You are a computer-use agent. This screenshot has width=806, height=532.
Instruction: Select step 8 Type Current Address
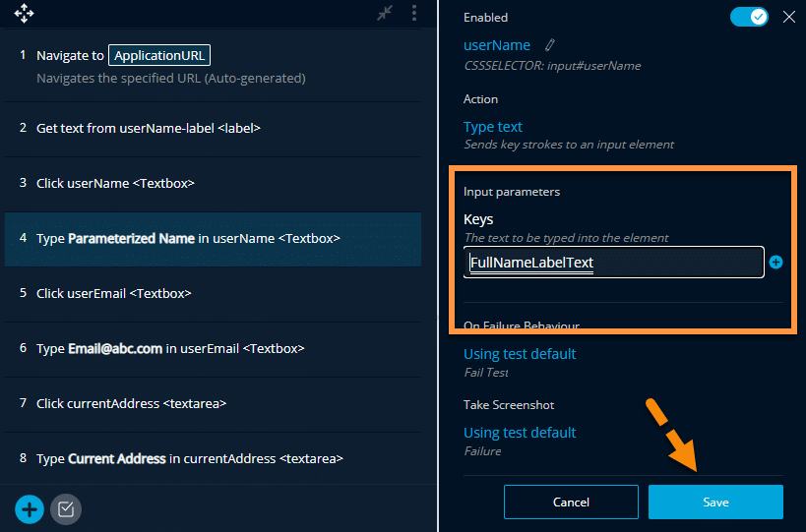click(213, 458)
